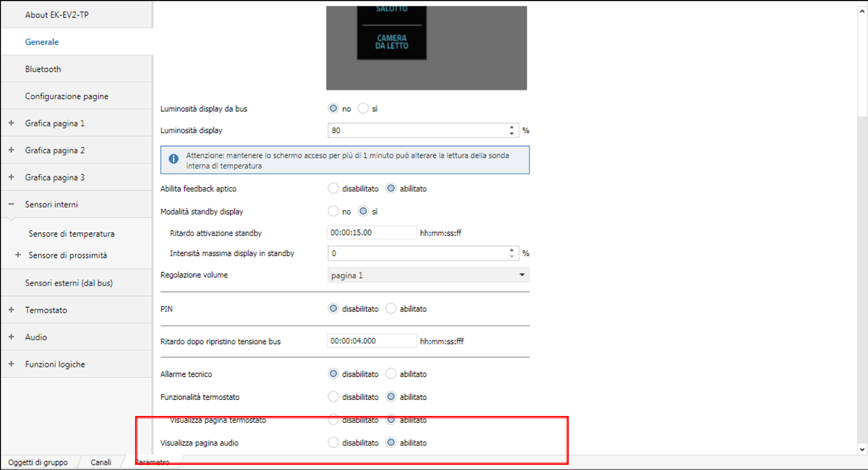Set Modalità standby display to no
The image size is (868, 470).
pos(333,211)
